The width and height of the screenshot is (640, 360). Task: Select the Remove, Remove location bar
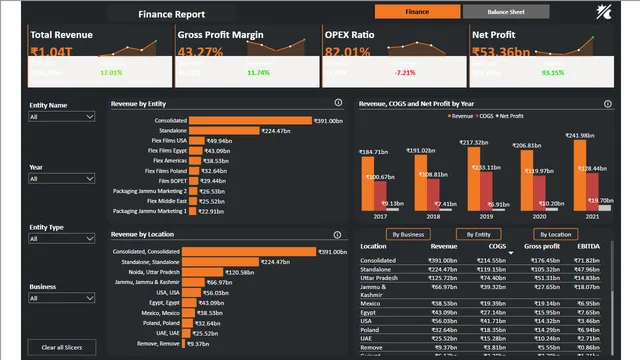184,344
